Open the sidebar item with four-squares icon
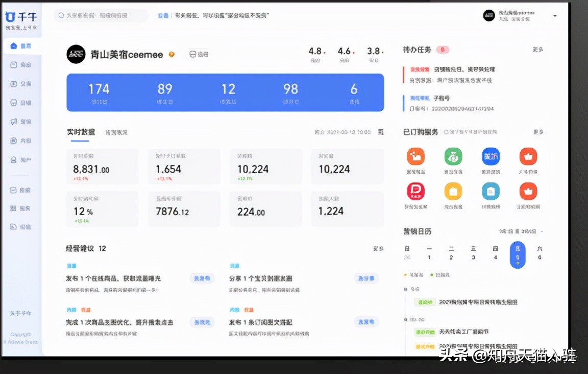Image resolution: width=588 pixels, height=374 pixels. click(x=21, y=208)
